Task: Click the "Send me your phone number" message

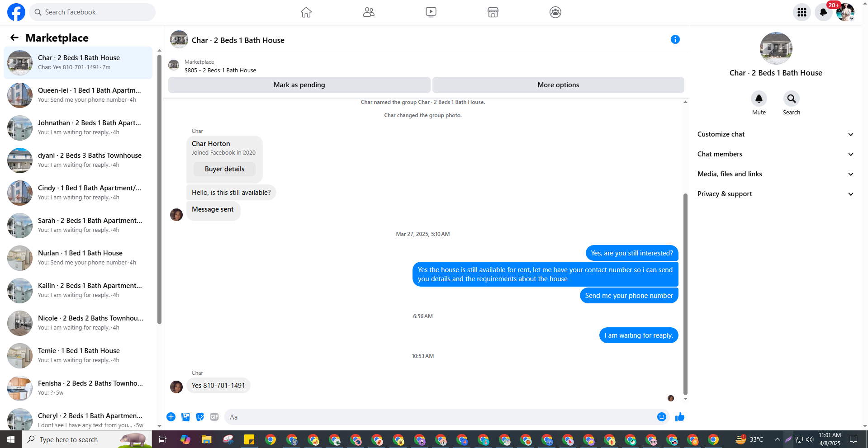Action: 629,296
